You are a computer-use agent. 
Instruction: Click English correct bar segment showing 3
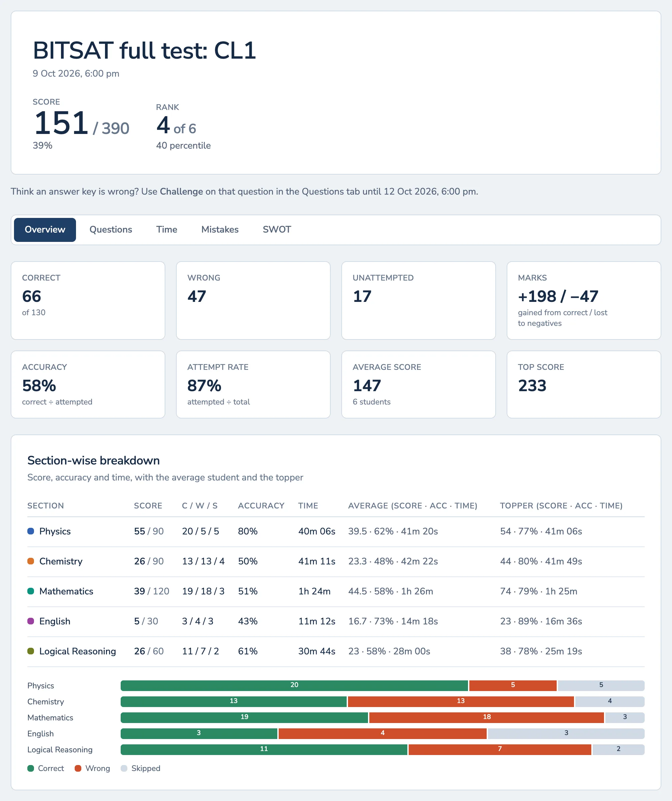(x=199, y=733)
